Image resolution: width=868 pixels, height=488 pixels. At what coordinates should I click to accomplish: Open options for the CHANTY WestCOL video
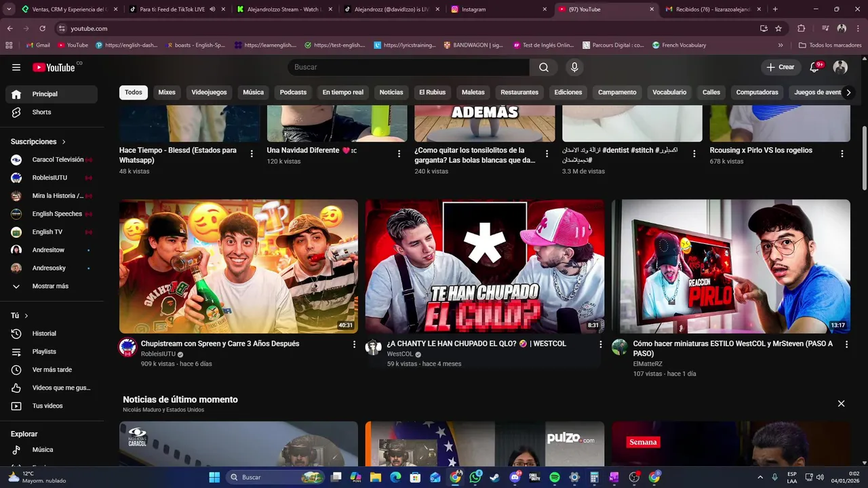(600, 344)
